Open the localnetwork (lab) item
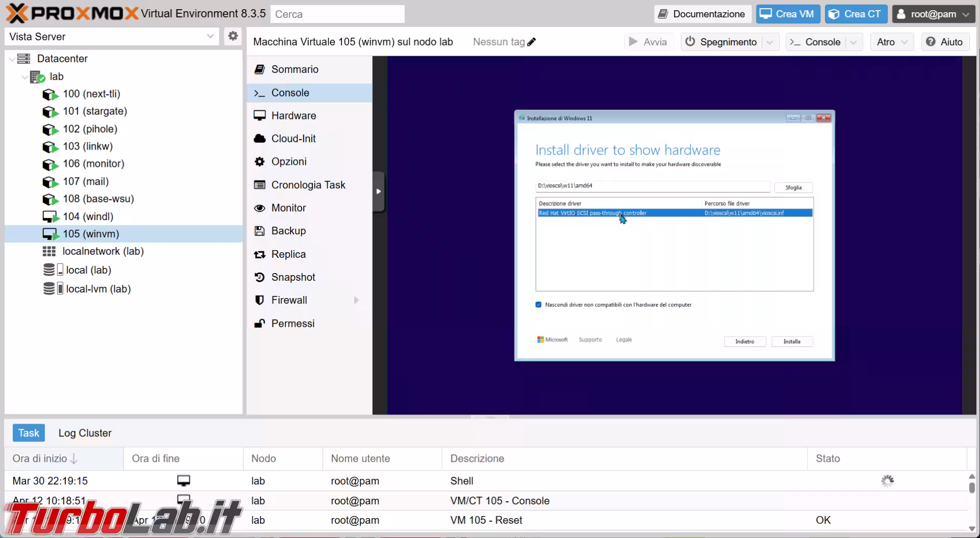Viewport: 980px width, 538px height. point(103,251)
